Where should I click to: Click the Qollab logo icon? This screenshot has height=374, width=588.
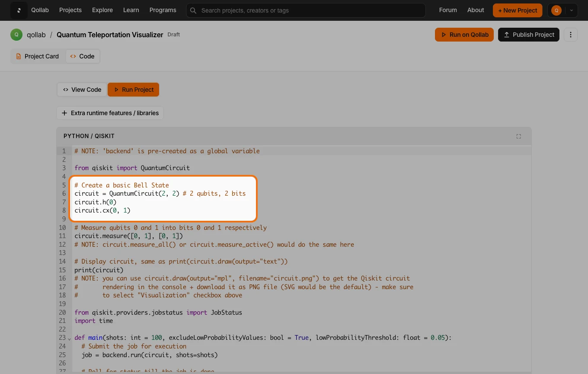[19, 10]
